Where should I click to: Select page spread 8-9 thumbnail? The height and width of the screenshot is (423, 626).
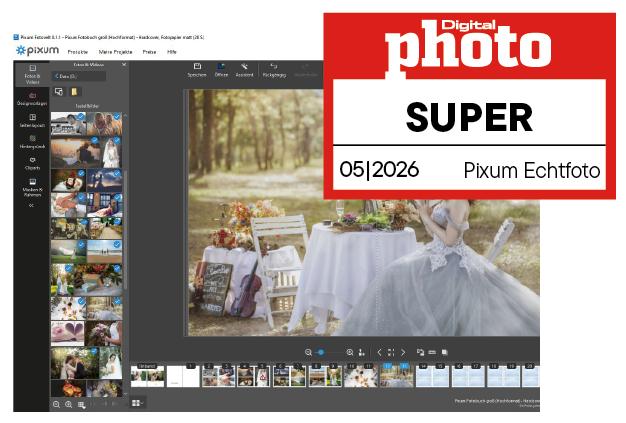[325, 376]
